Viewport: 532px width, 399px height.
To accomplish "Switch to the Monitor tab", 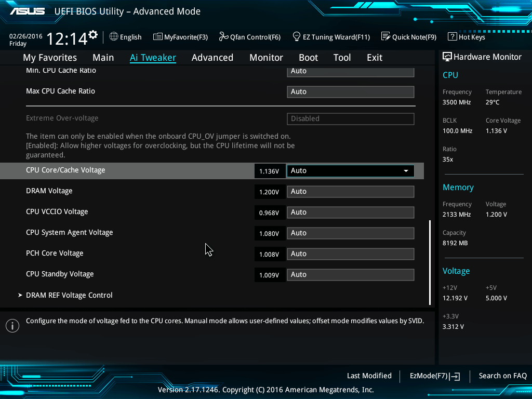I will (266, 58).
